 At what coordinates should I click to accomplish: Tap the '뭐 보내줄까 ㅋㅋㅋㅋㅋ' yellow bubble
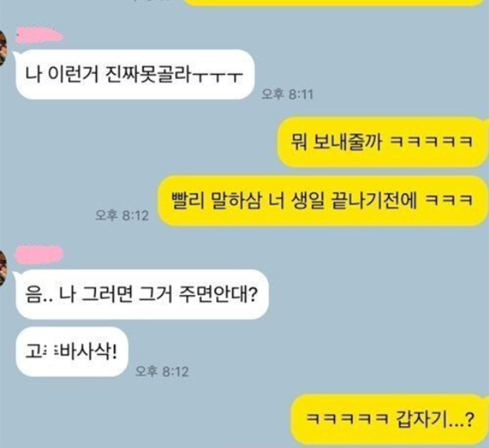click(383, 143)
